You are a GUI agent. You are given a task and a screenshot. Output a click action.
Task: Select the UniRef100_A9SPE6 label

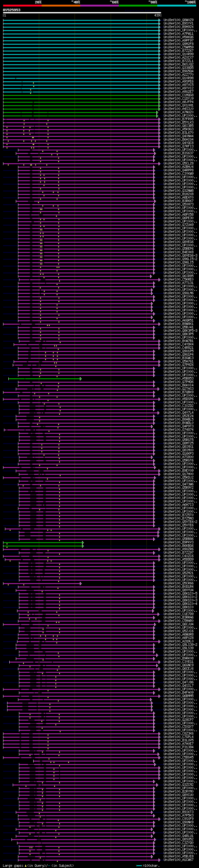[x=179, y=82]
